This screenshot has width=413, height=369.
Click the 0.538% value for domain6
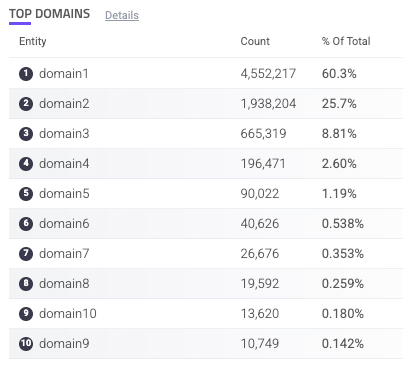(343, 224)
